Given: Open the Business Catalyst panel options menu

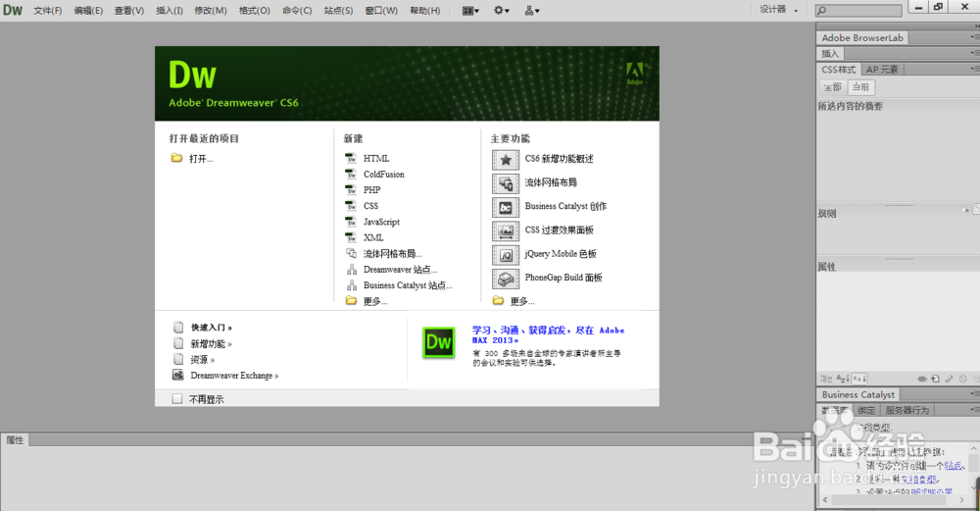Looking at the screenshot, I should point(974,394).
